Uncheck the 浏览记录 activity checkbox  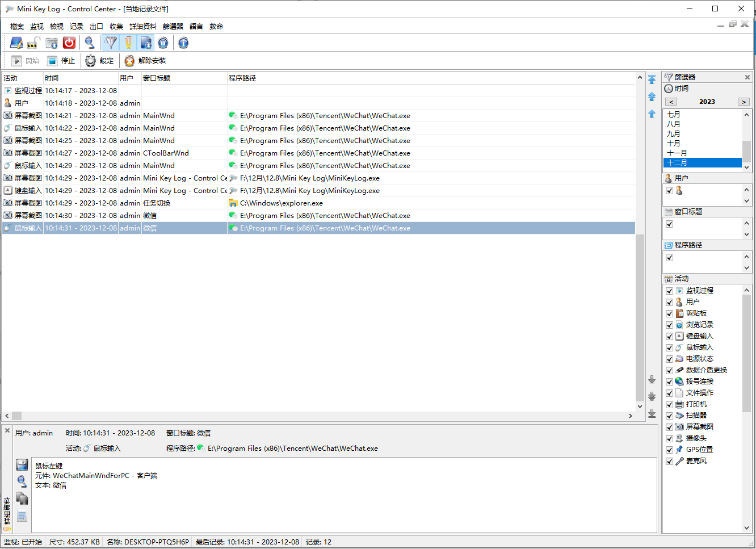pos(669,325)
